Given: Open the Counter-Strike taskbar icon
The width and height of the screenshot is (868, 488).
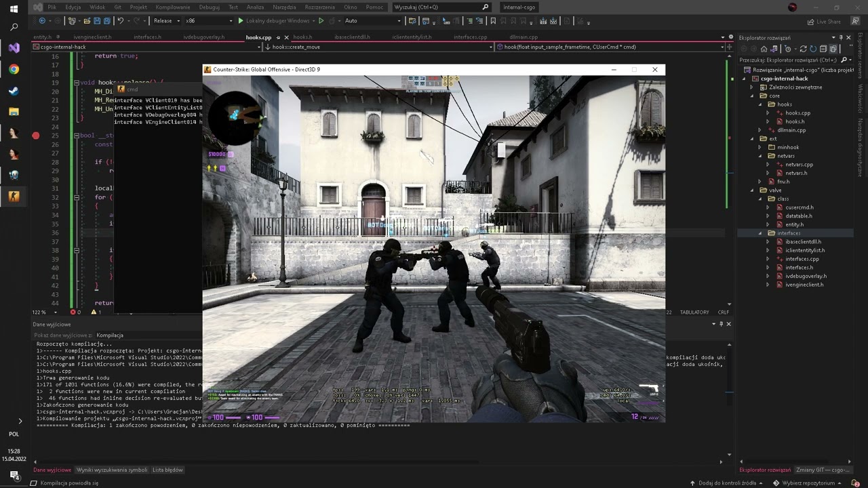Looking at the screenshot, I should coord(14,197).
